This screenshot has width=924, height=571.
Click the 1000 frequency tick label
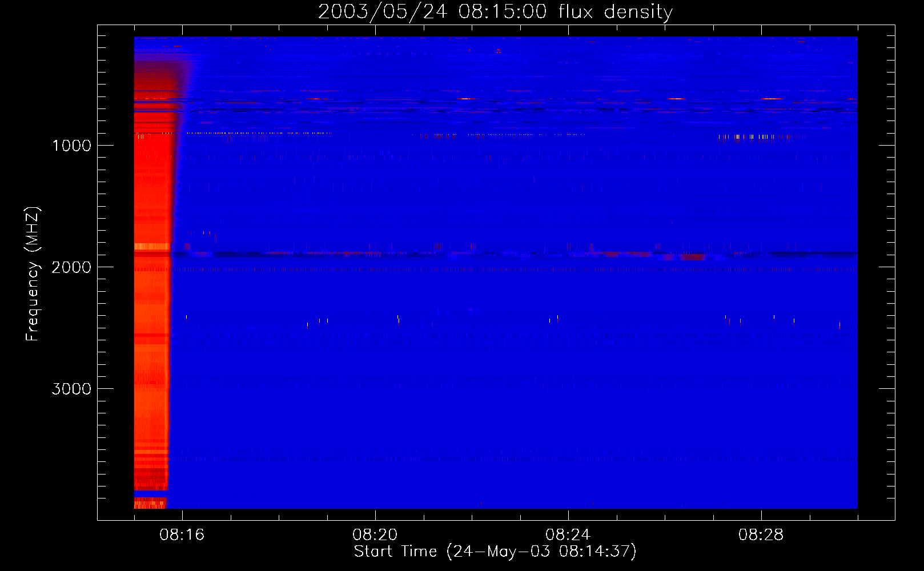click(71, 146)
